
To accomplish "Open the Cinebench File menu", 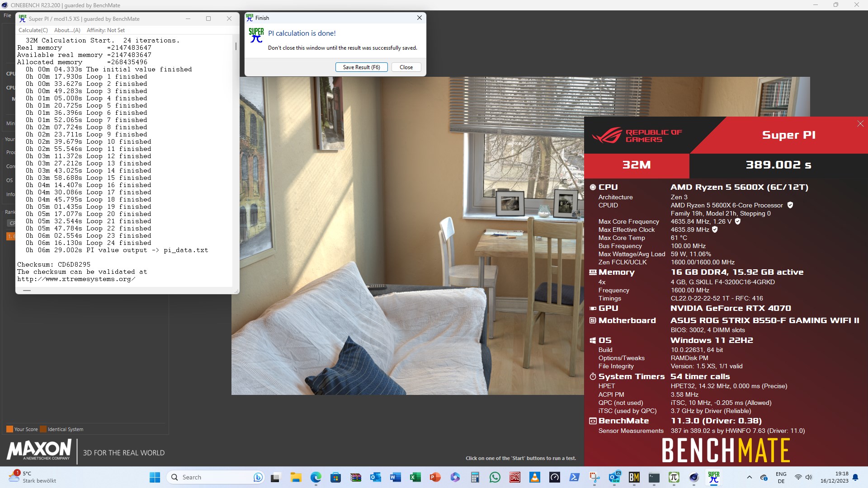I will (x=7, y=15).
